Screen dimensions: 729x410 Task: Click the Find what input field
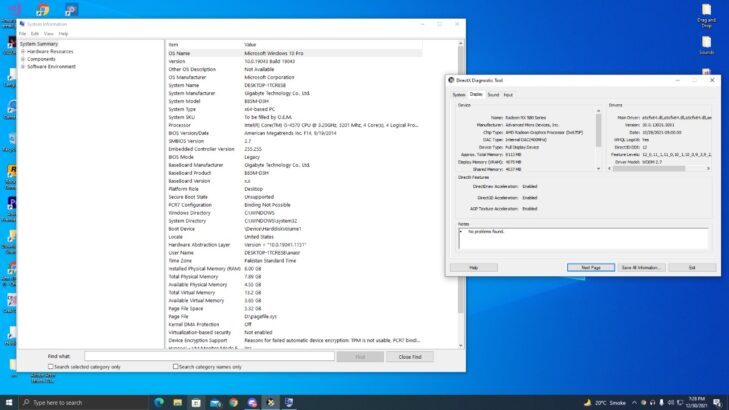209,357
